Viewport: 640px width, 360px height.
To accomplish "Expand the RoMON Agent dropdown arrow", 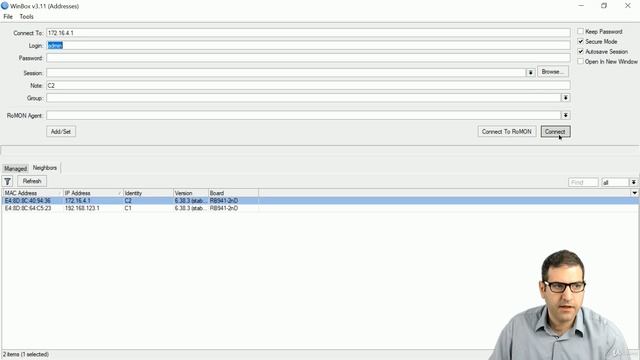I will tap(566, 116).
